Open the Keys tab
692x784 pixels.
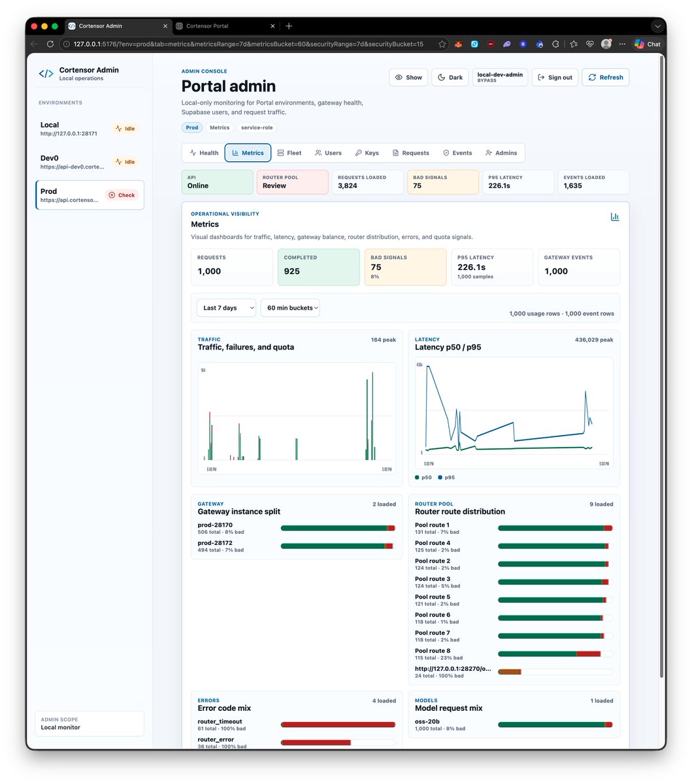click(367, 153)
